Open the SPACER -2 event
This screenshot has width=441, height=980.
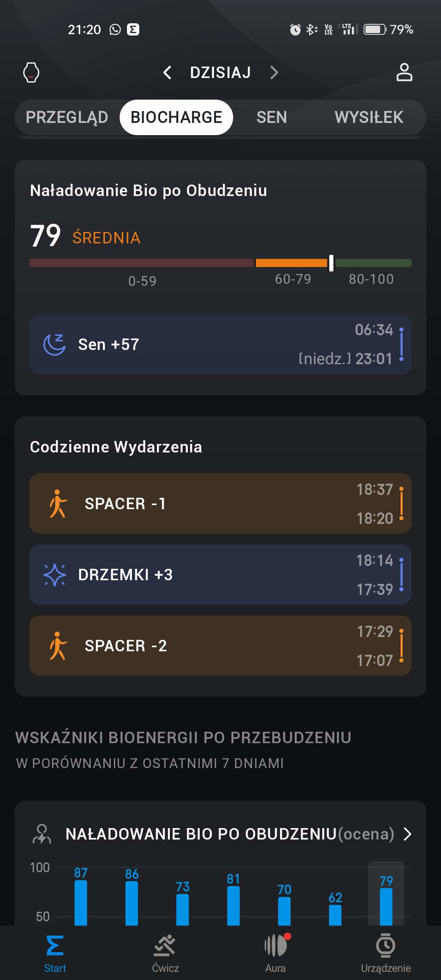220,646
